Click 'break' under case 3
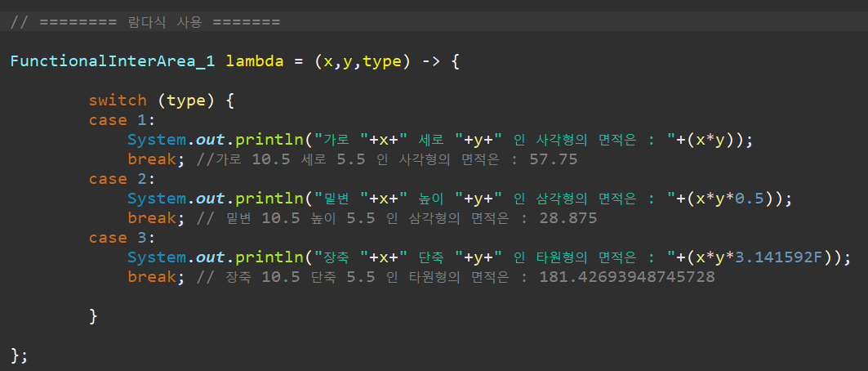The height and width of the screenshot is (371, 868). [x=152, y=277]
